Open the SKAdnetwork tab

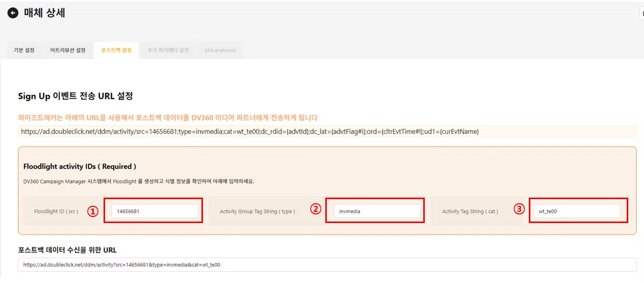pyautogui.click(x=220, y=50)
